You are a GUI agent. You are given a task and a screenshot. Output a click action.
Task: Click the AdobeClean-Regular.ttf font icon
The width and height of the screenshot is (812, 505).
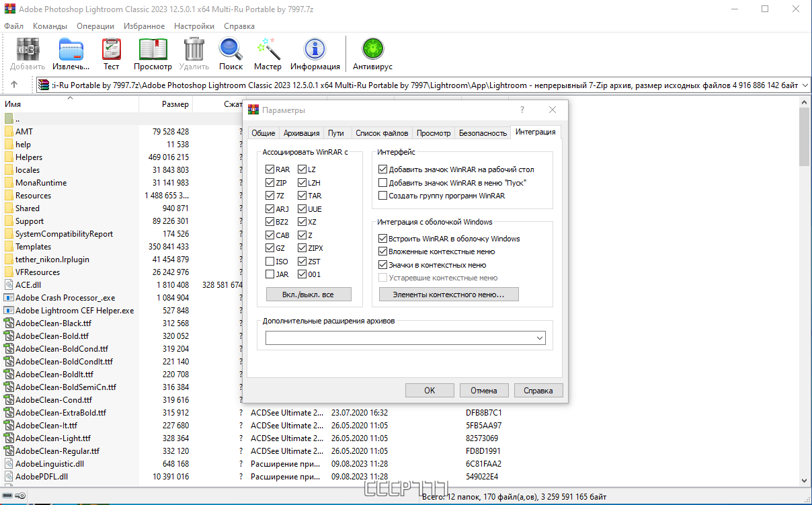tap(9, 451)
